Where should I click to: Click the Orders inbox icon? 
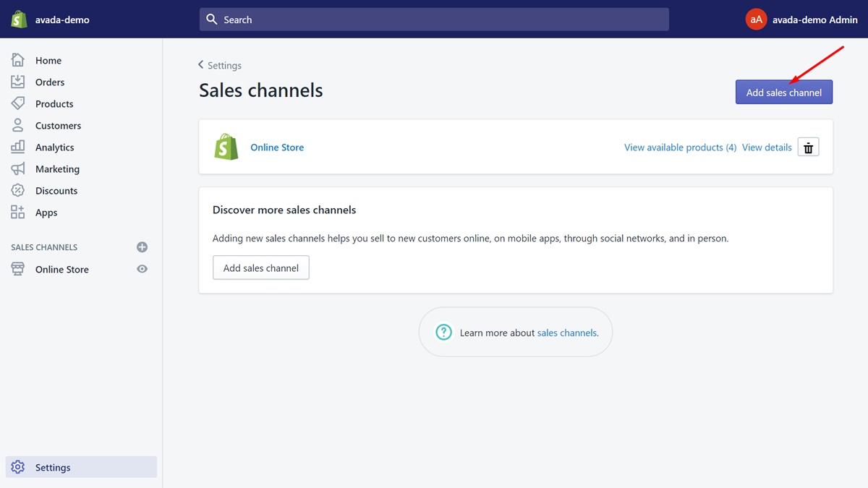coord(18,82)
